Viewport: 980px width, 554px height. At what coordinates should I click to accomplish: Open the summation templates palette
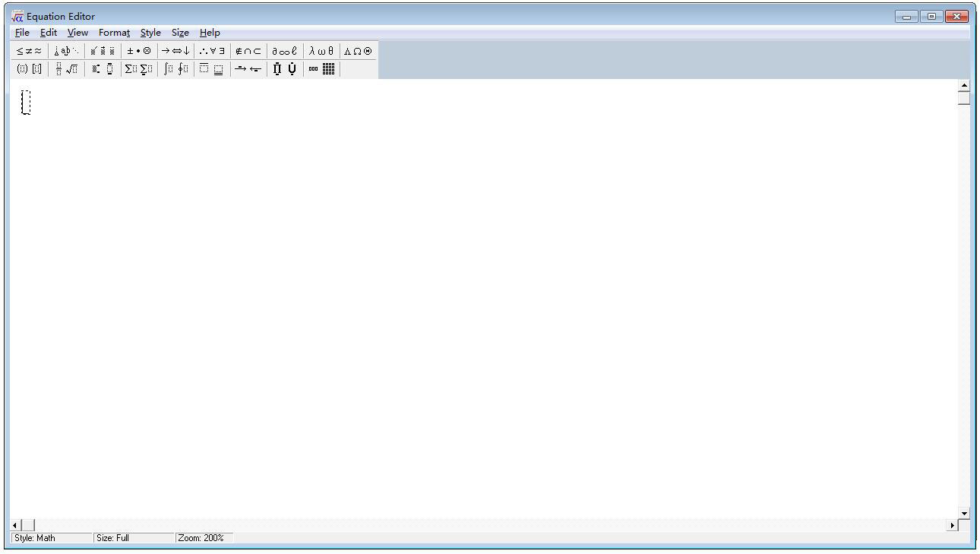point(138,68)
